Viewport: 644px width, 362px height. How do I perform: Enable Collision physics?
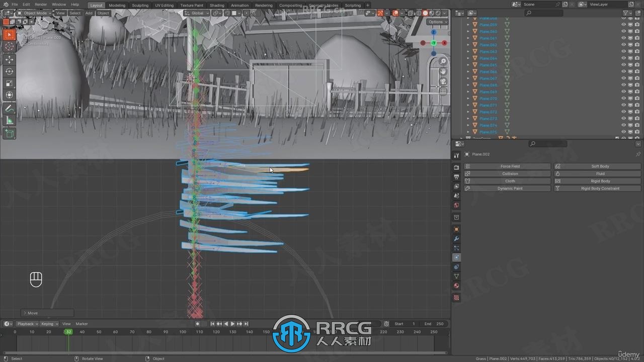coord(507,173)
